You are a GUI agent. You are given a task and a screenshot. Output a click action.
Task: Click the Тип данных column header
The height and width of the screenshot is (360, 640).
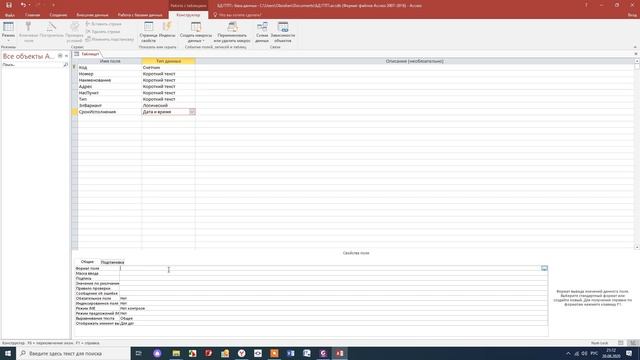coord(168,61)
